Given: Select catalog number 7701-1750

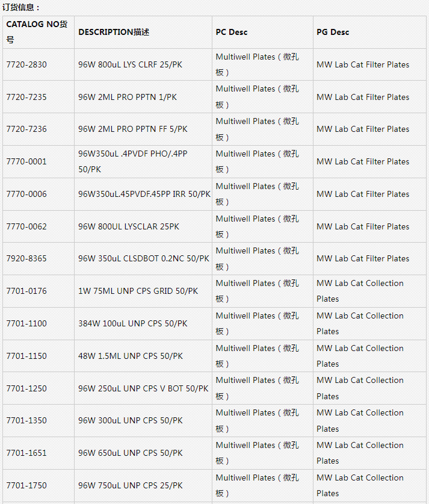Looking at the screenshot, I should tap(26, 485).
